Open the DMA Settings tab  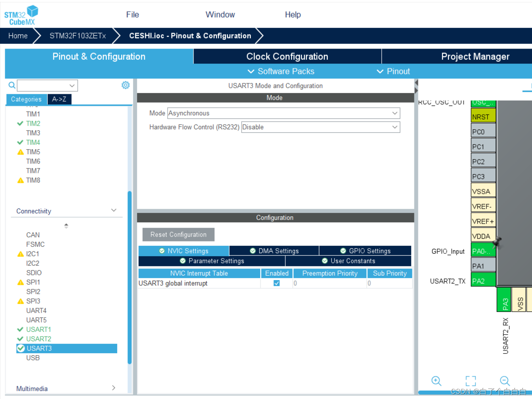tap(274, 251)
